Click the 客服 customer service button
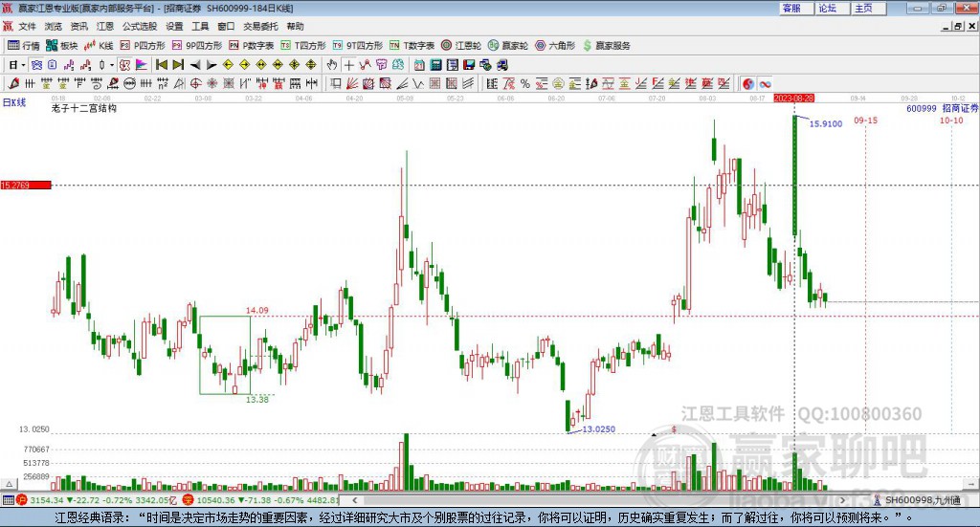980x527 pixels. (x=791, y=8)
